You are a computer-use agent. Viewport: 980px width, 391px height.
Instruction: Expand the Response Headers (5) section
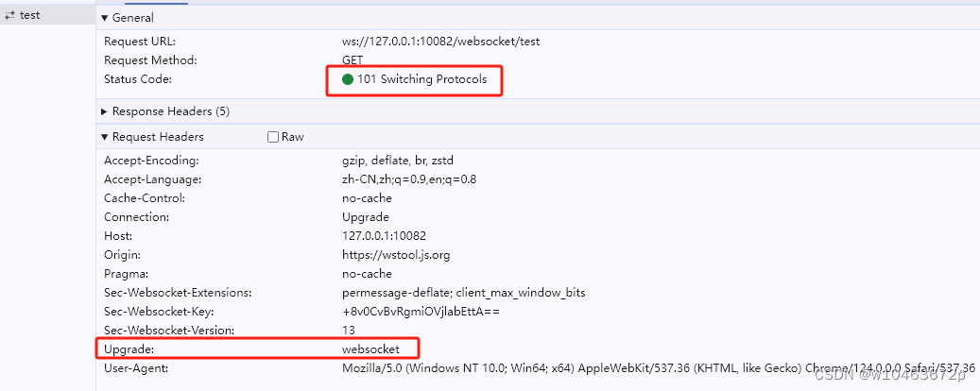point(165,111)
